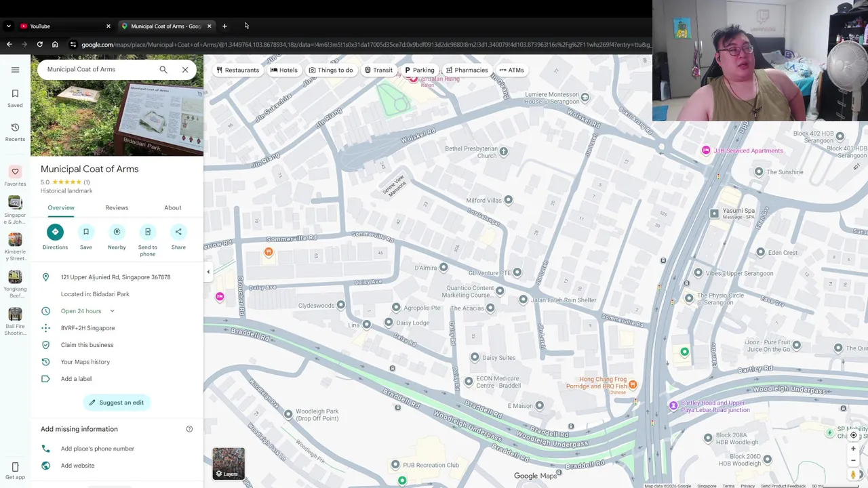
Task: Open Saved places in sidebar
Action: click(x=15, y=98)
